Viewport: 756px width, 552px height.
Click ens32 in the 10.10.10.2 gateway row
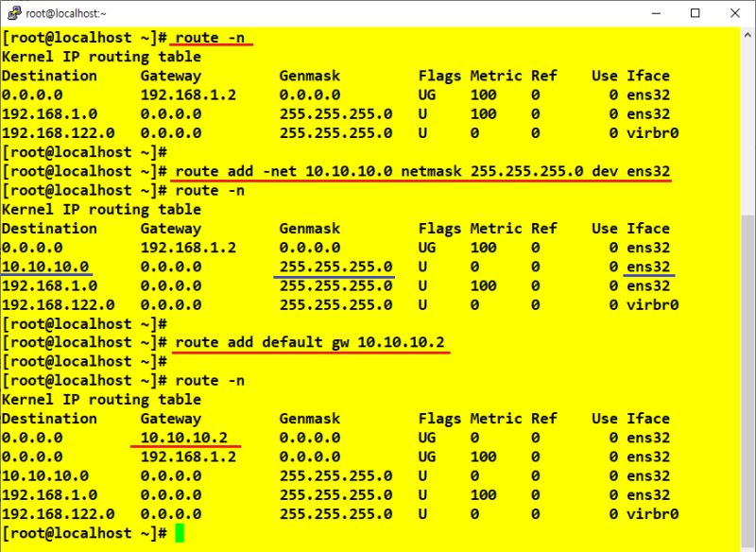coord(648,438)
